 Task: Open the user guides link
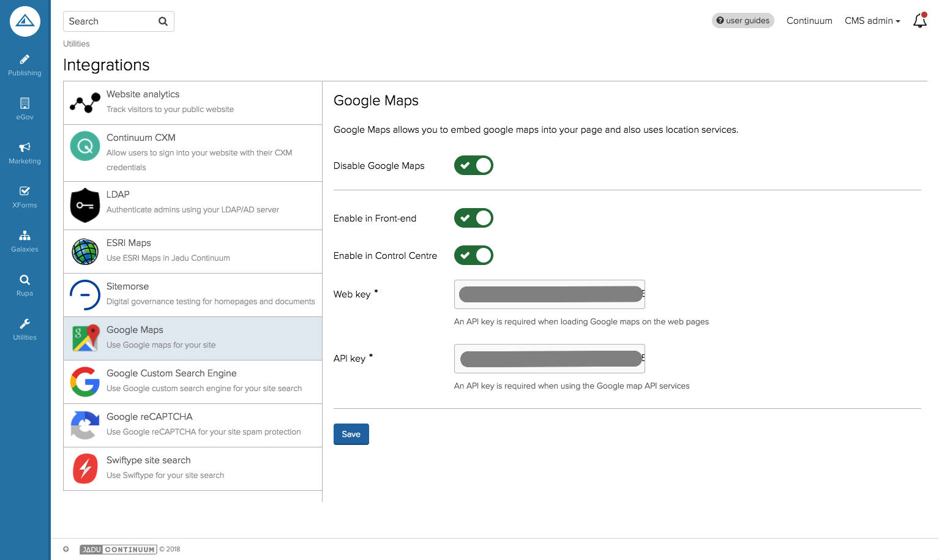tap(743, 21)
